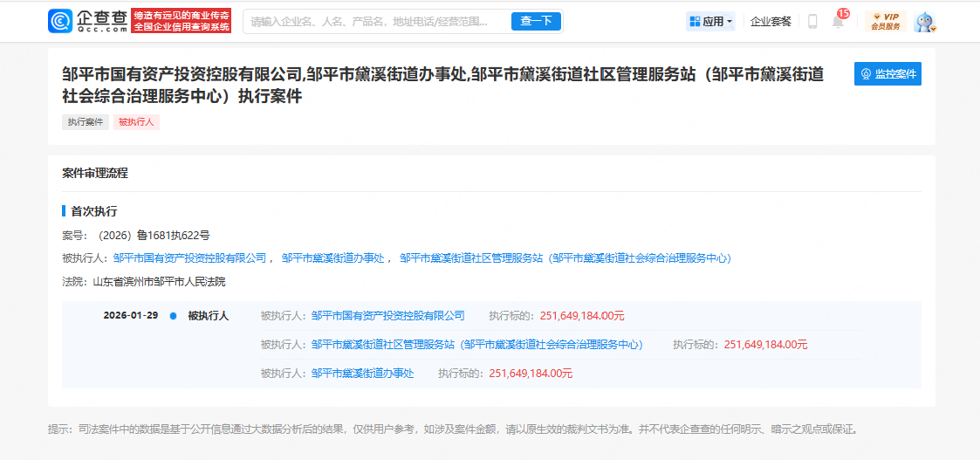Open 邹平市国有资产投资控股有限公司 link in header row
This screenshot has width=980, height=460.
coord(189,258)
